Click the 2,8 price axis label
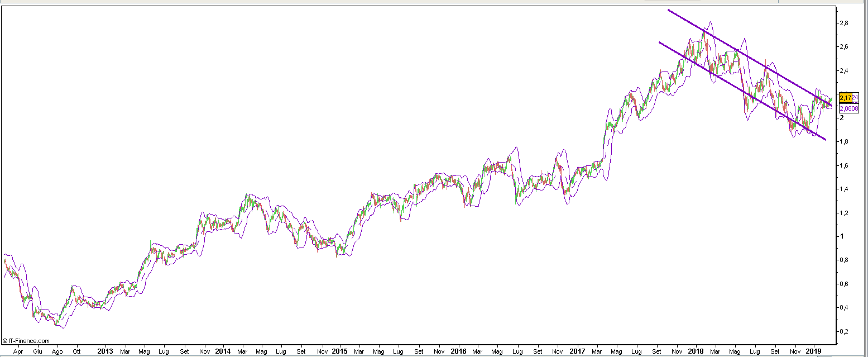Viewport: 868px width, 357px height. click(x=844, y=23)
